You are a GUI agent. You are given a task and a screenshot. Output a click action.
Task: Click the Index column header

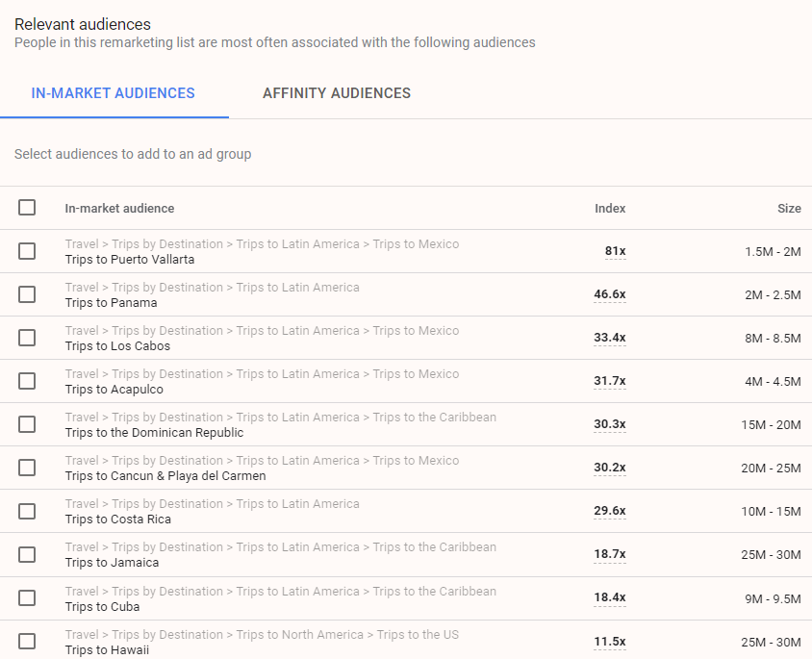tap(610, 208)
